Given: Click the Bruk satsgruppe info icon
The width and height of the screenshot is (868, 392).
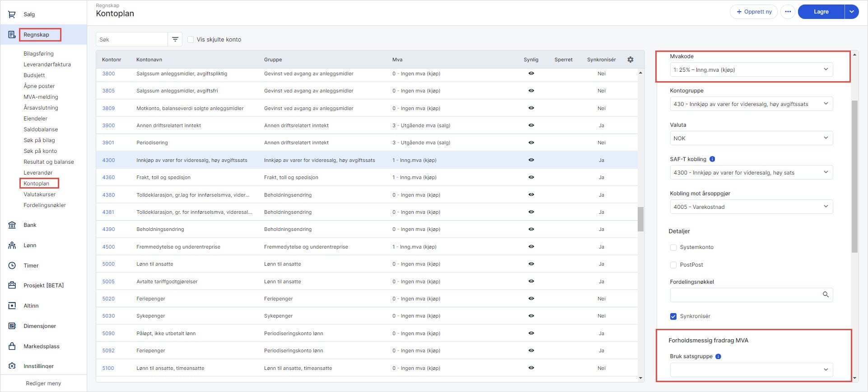Looking at the screenshot, I should coord(718,356).
